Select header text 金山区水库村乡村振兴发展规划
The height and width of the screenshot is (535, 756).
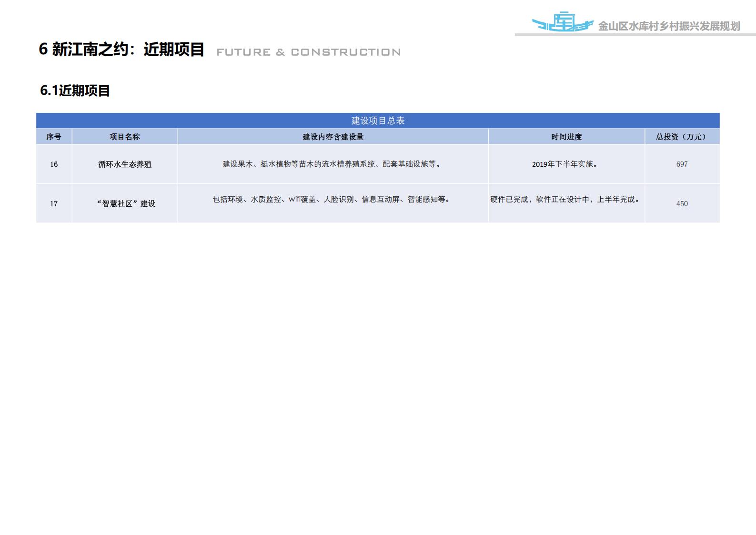tap(669, 26)
